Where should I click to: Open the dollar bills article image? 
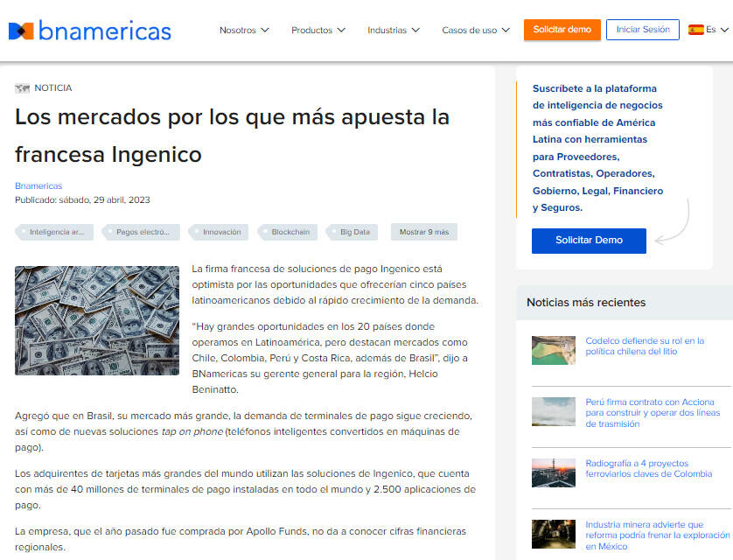[97, 320]
